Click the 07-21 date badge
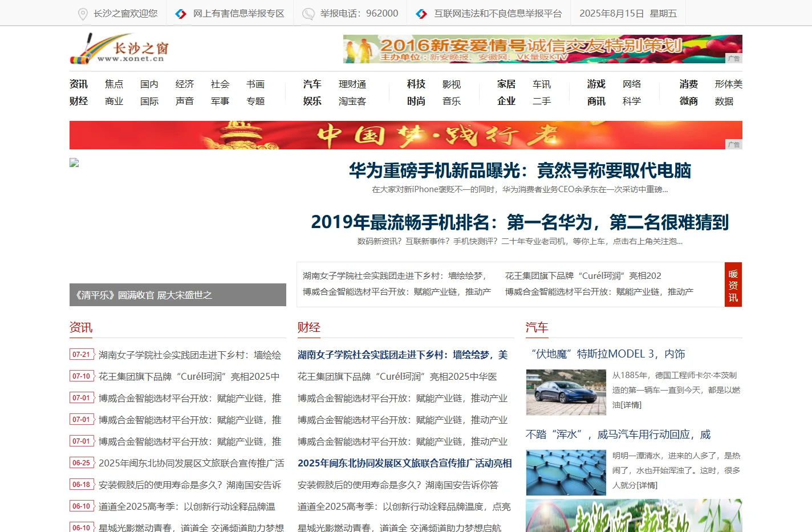 [x=82, y=355]
